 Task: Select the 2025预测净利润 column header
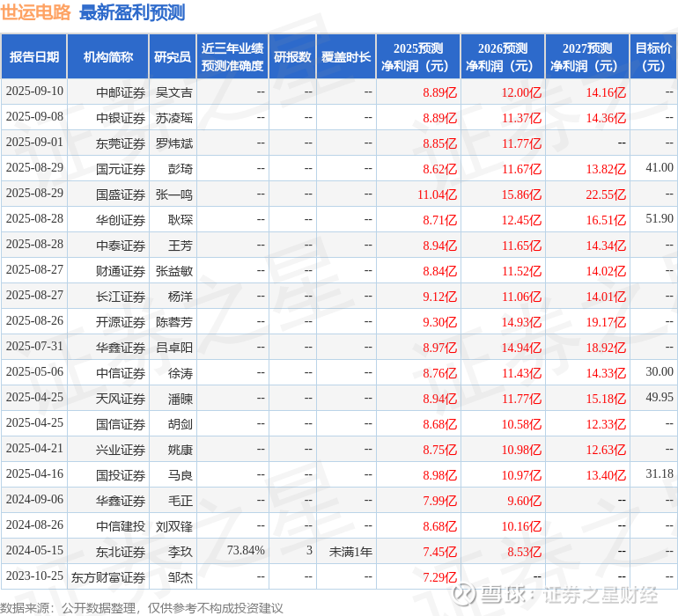(418, 57)
